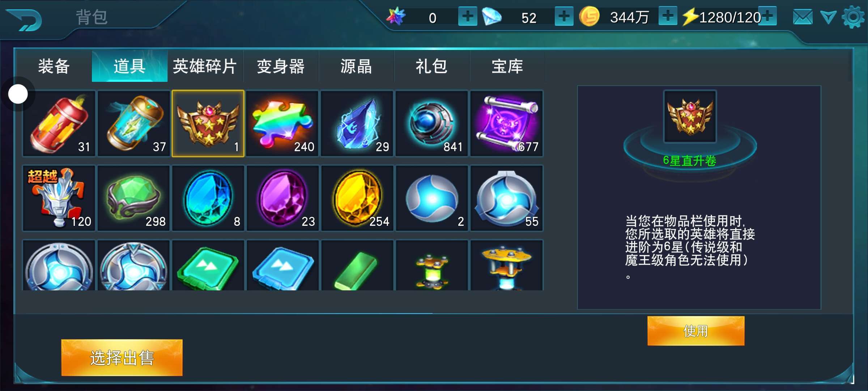This screenshot has height=391, width=868.
Task: Add colorful star currency with plus button
Action: (468, 16)
